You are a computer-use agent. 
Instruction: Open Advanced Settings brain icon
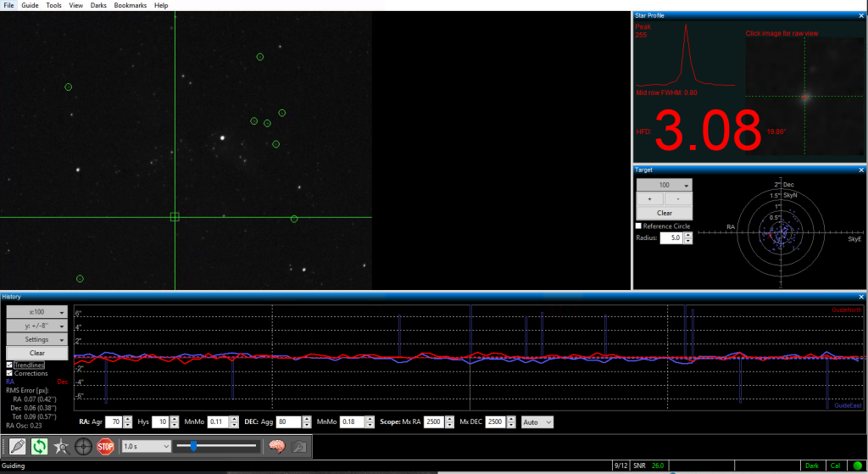coord(277,446)
